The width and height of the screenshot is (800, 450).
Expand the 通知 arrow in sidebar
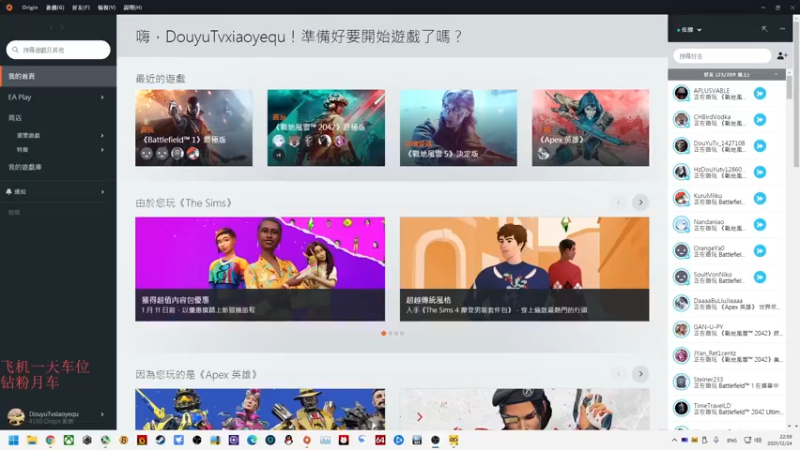[102, 192]
